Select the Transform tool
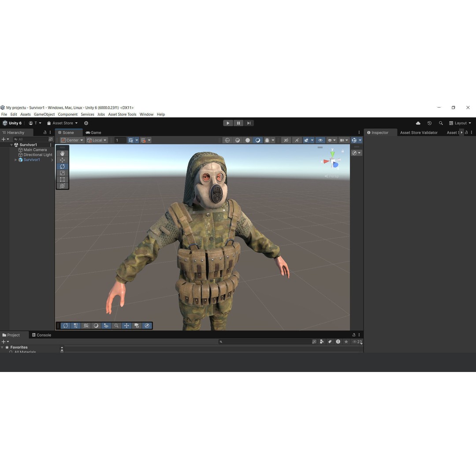 coord(62,186)
